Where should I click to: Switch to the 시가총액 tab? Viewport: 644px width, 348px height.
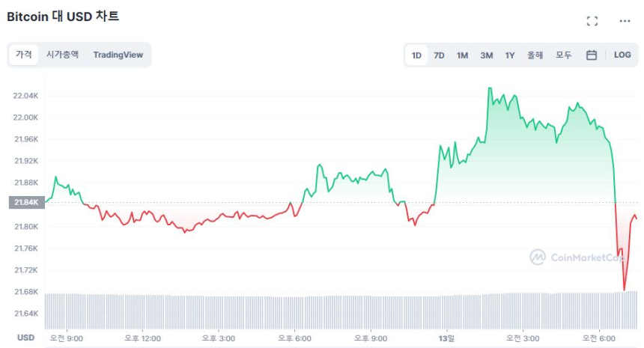click(62, 55)
